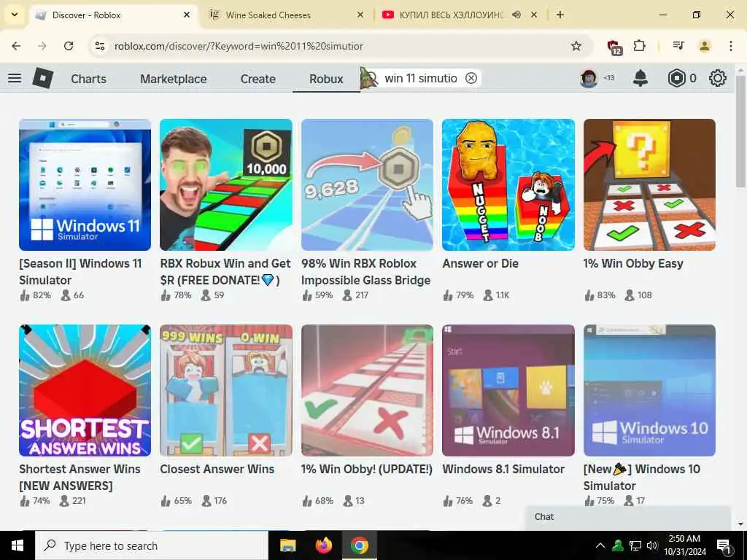Click the 1% Win Obby Easy title
747x560 pixels.
633,263
